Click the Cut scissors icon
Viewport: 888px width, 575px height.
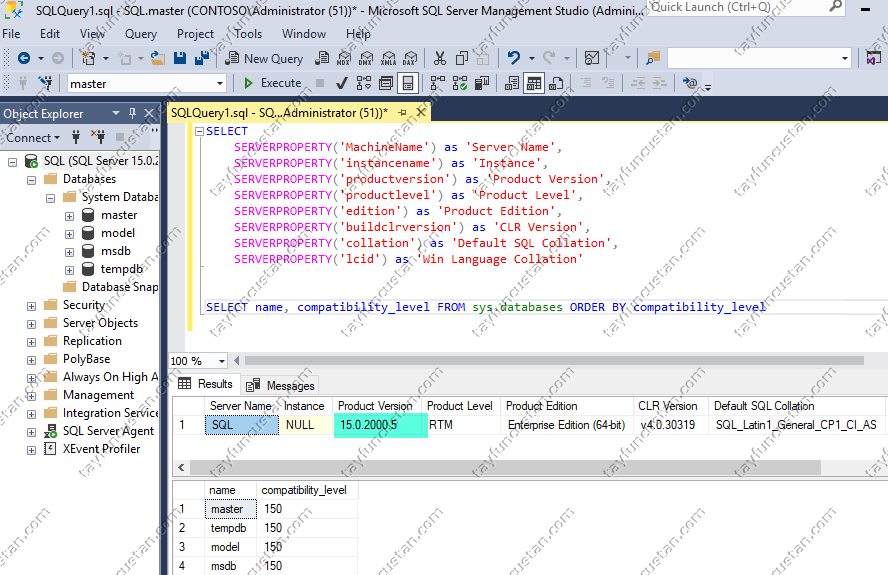[440, 58]
